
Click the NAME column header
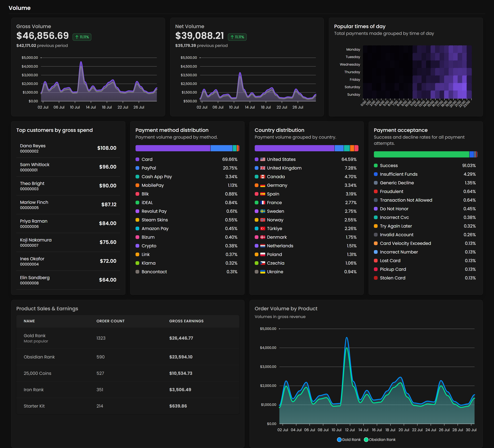tap(29, 321)
